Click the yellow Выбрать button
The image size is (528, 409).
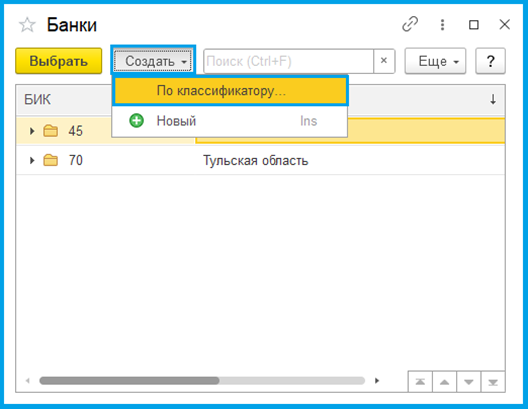point(59,61)
